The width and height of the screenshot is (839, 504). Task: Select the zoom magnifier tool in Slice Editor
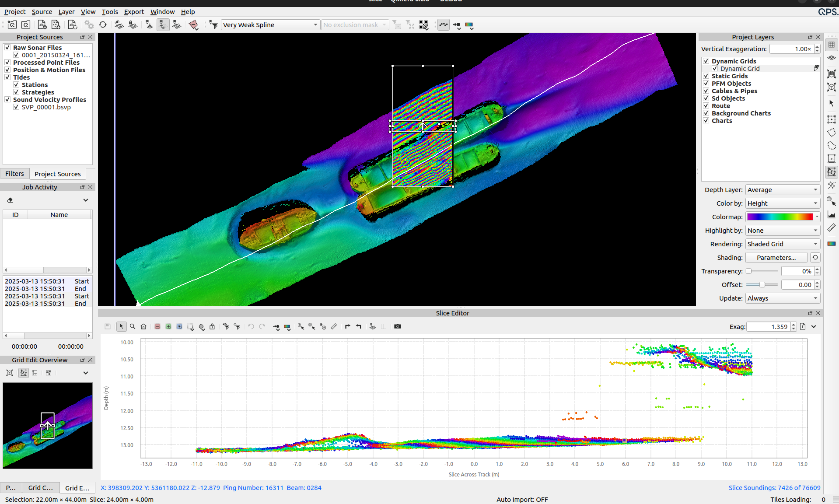pyautogui.click(x=133, y=326)
